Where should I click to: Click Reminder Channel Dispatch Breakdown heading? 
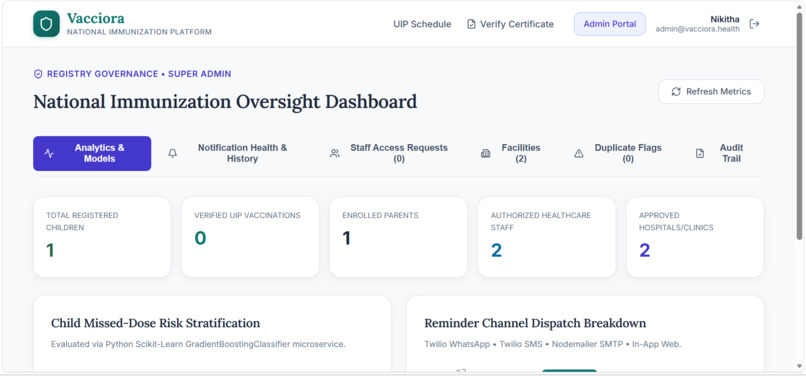(x=535, y=323)
